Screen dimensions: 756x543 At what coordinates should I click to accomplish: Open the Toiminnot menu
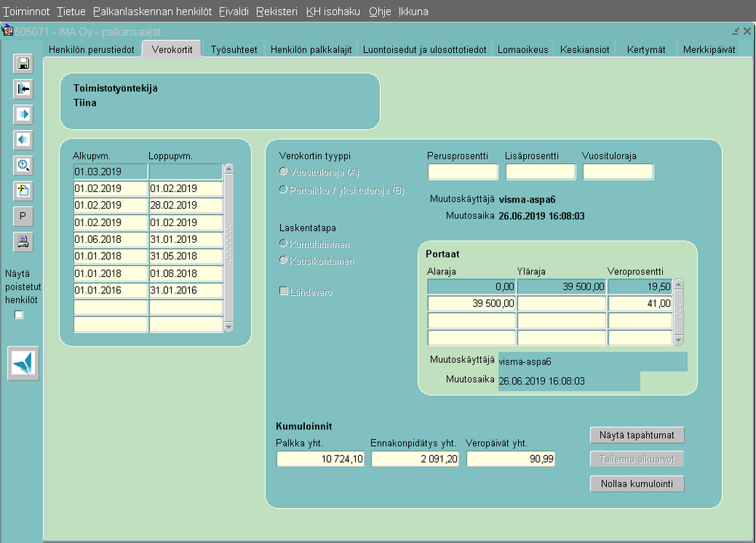pyautogui.click(x=26, y=11)
